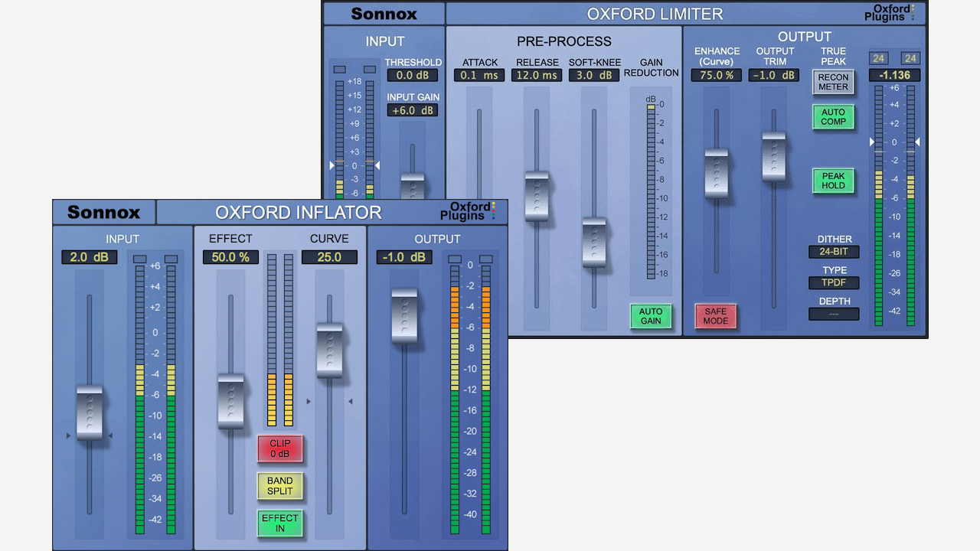Click the left 24 sample-rate indicator

pos(878,58)
